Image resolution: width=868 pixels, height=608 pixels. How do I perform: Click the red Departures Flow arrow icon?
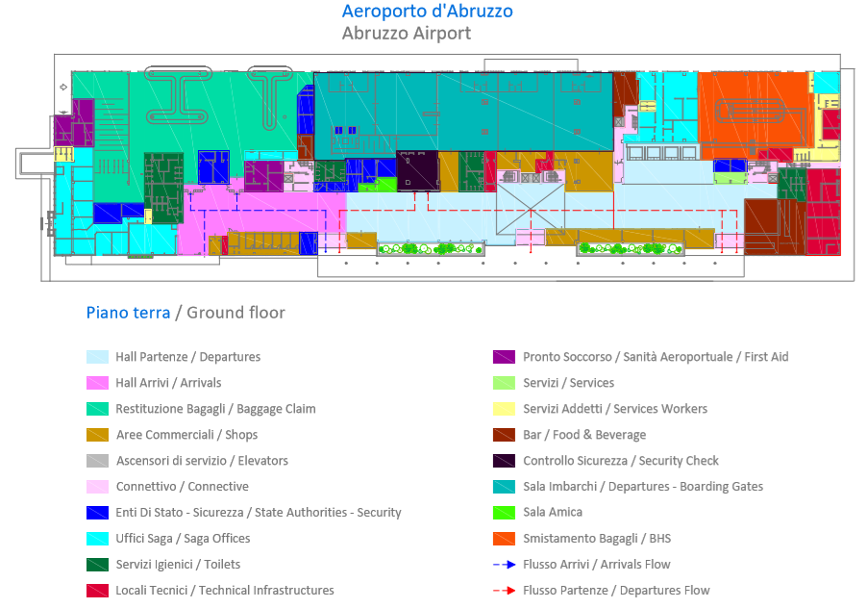coord(504,591)
